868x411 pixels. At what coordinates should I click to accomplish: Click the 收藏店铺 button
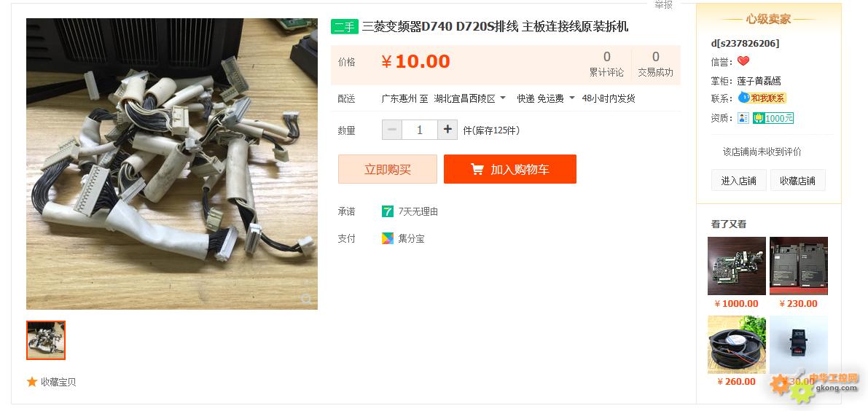(x=798, y=181)
